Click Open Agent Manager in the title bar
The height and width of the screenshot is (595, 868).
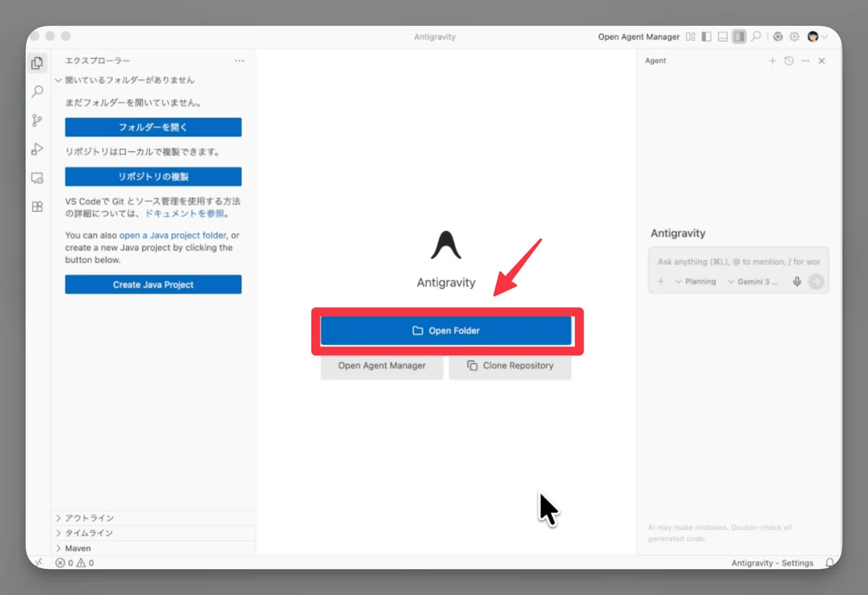[x=639, y=37]
